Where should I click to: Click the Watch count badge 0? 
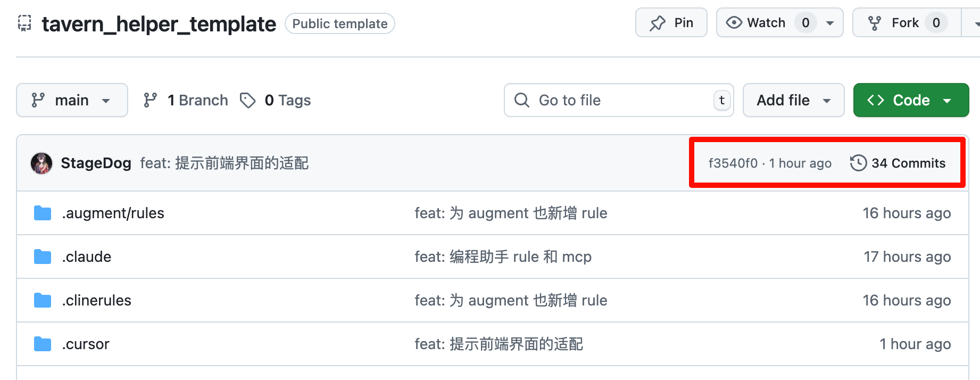(805, 23)
